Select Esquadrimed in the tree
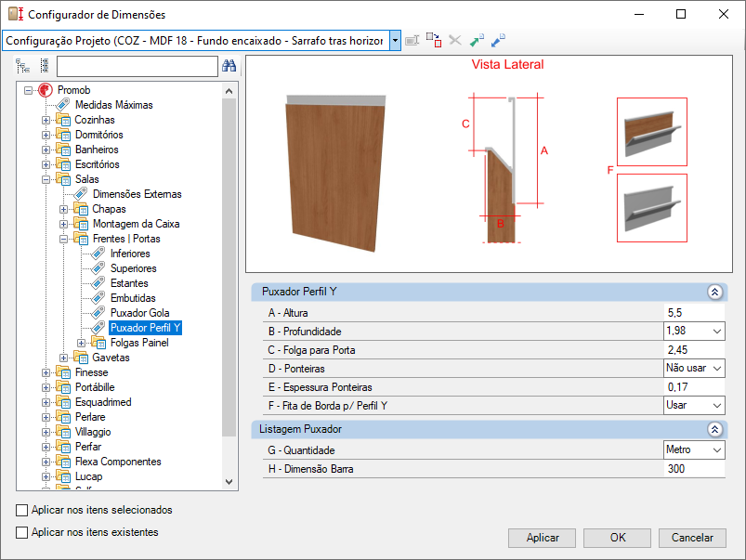This screenshot has height=560, width=746. click(x=103, y=402)
